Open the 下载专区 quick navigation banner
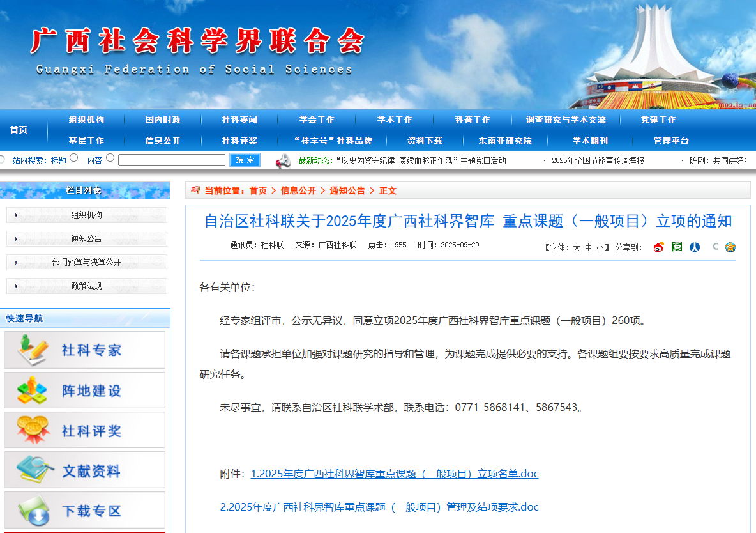The height and width of the screenshot is (533, 756). [84, 511]
